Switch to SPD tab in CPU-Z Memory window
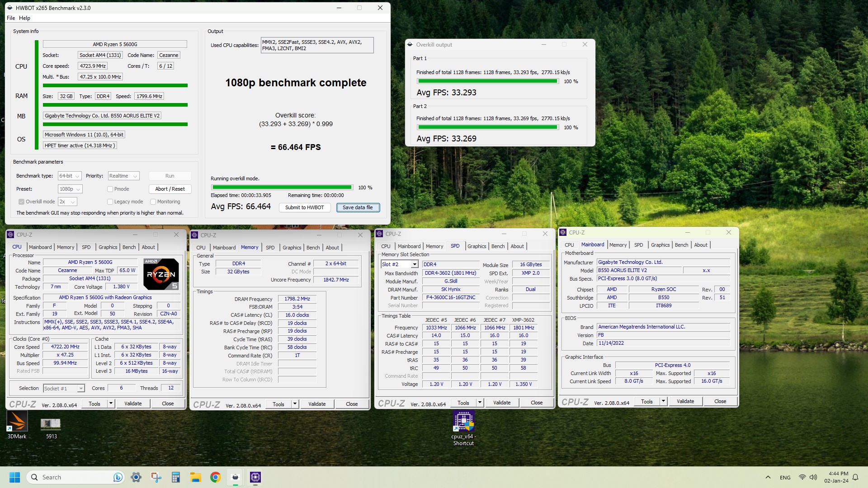Viewport: 868px width, 488px height. 270,248
